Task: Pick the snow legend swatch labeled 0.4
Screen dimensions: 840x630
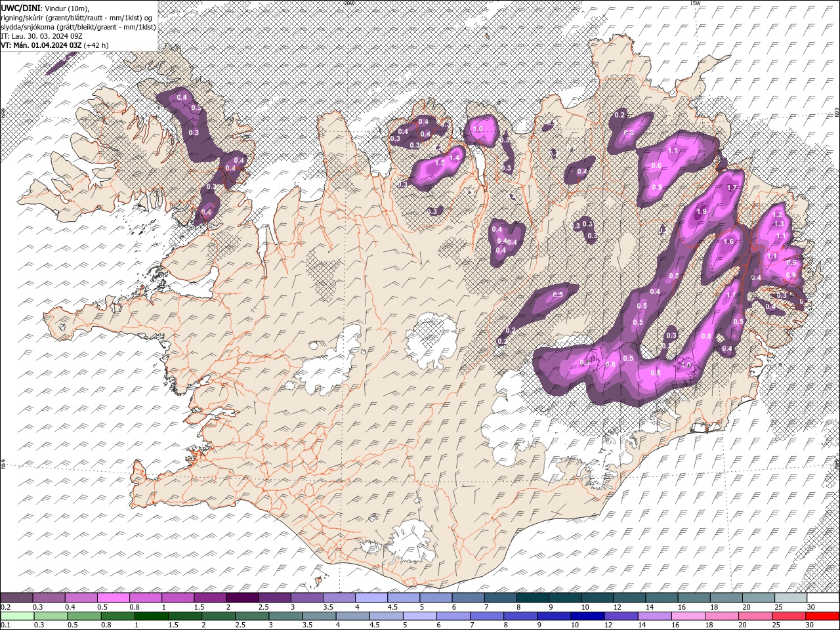Action: [81, 598]
